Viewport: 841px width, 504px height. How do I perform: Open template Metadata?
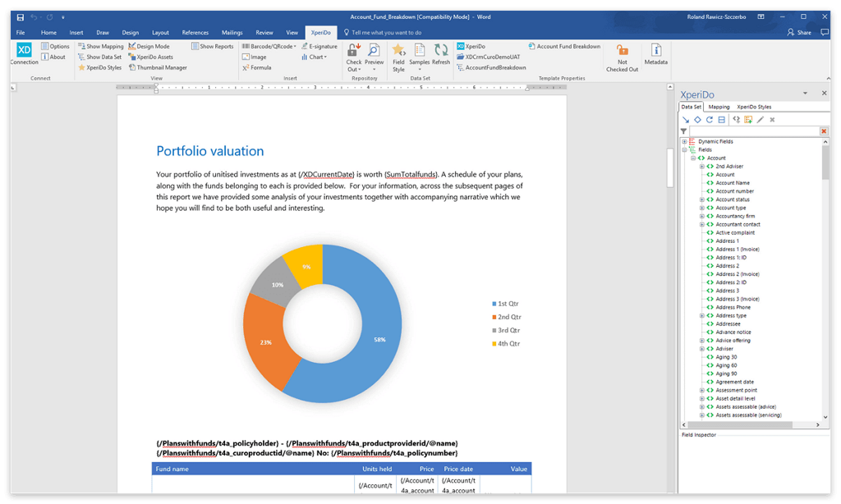[x=656, y=54]
